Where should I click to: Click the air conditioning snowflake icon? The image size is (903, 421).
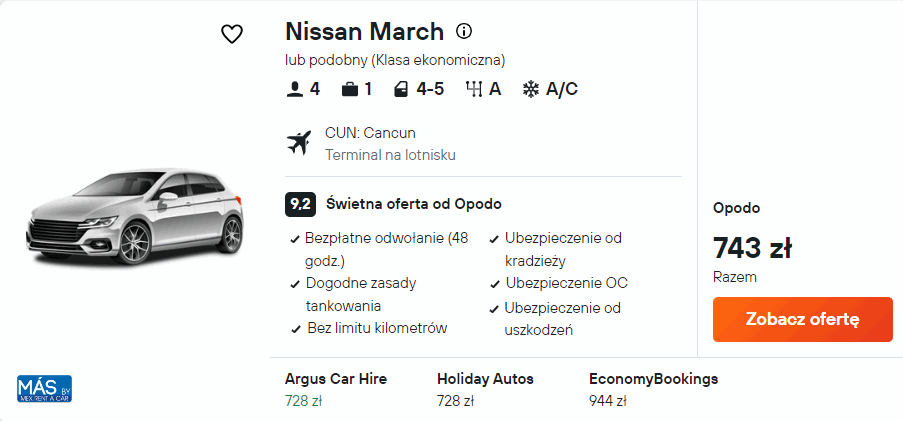point(530,89)
